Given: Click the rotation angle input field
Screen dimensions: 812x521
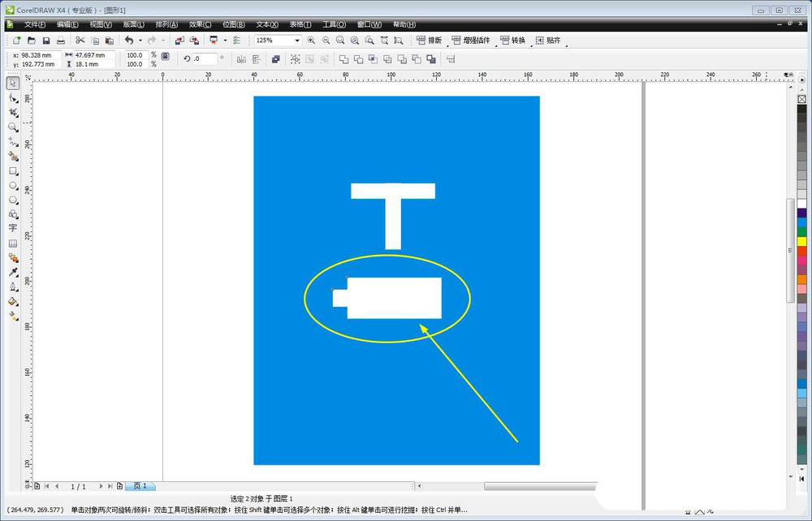Looking at the screenshot, I should click(204, 58).
